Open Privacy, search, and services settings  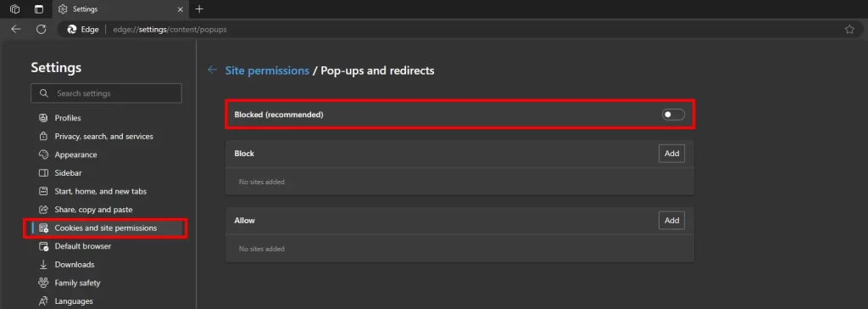[103, 137]
